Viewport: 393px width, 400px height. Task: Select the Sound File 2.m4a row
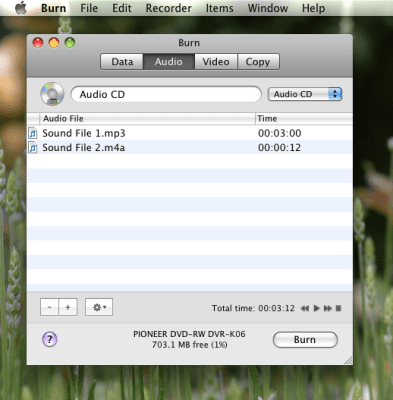(190, 147)
